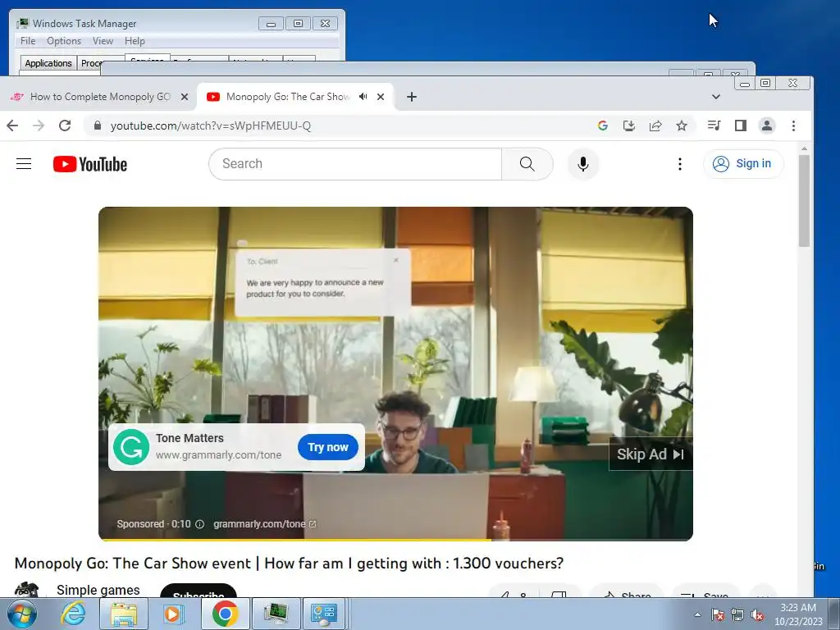Click the muted volume tray icon
Screen dimensions: 840x630
(x=757, y=614)
